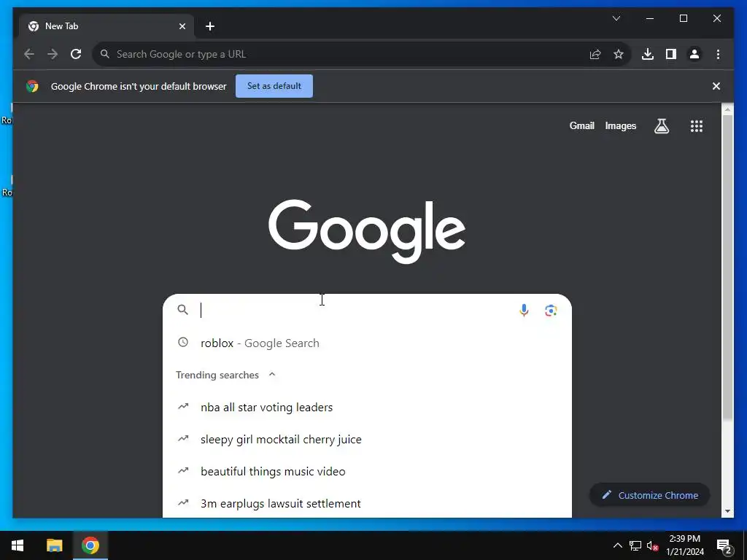Dismiss the default browser infobar

click(x=716, y=86)
